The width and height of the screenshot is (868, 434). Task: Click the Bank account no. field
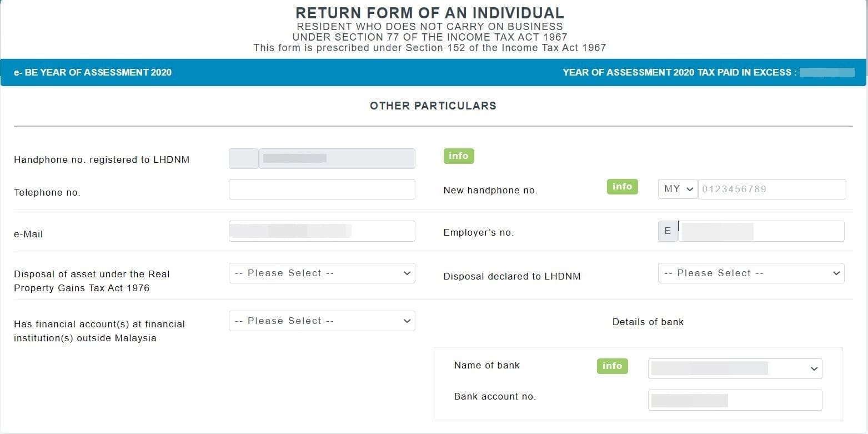click(x=735, y=400)
